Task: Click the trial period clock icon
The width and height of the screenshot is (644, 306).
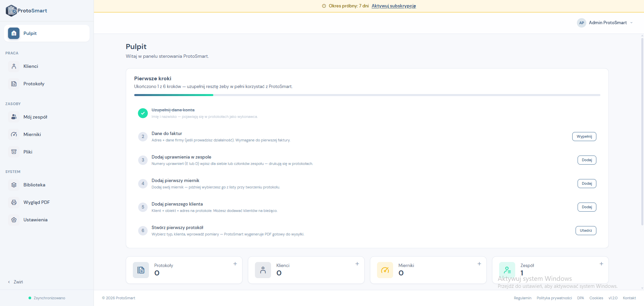Action: pos(324,6)
